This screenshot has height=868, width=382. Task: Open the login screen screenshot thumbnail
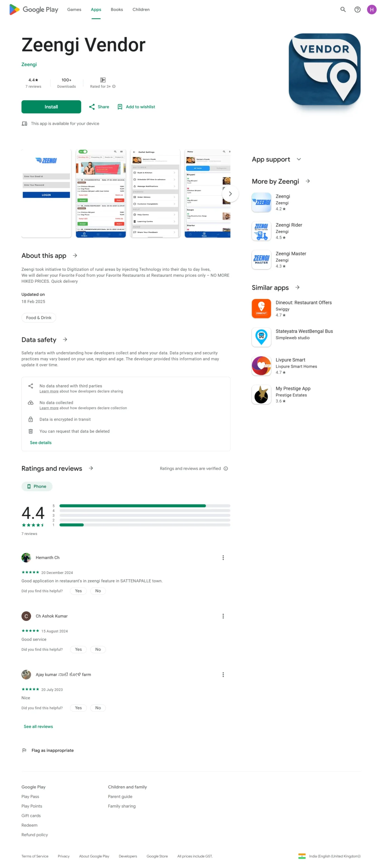[x=46, y=193]
